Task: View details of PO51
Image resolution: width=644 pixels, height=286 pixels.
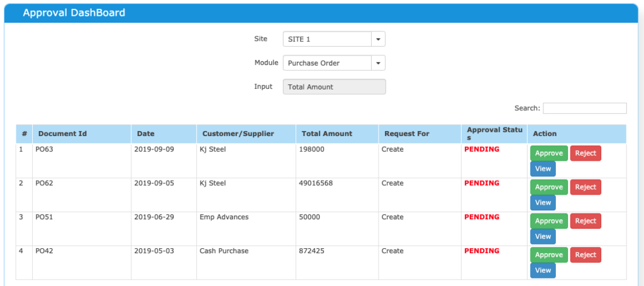Action: tap(543, 237)
